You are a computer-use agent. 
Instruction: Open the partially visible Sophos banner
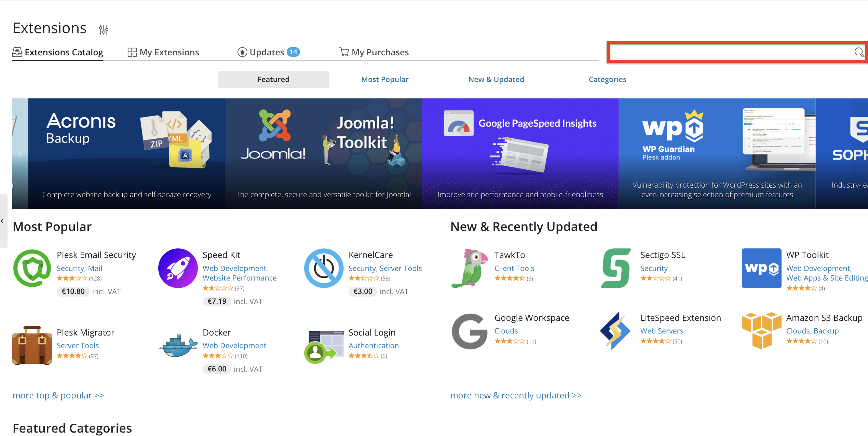tap(842, 153)
